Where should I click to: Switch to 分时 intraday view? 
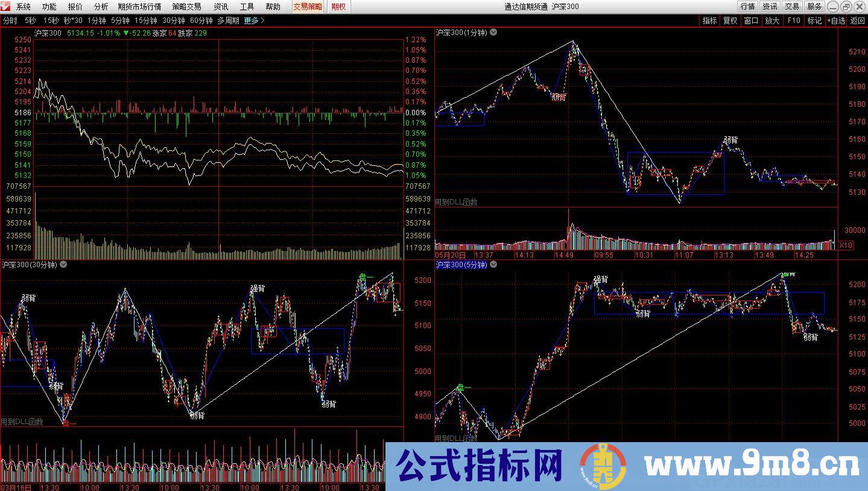pos(10,21)
